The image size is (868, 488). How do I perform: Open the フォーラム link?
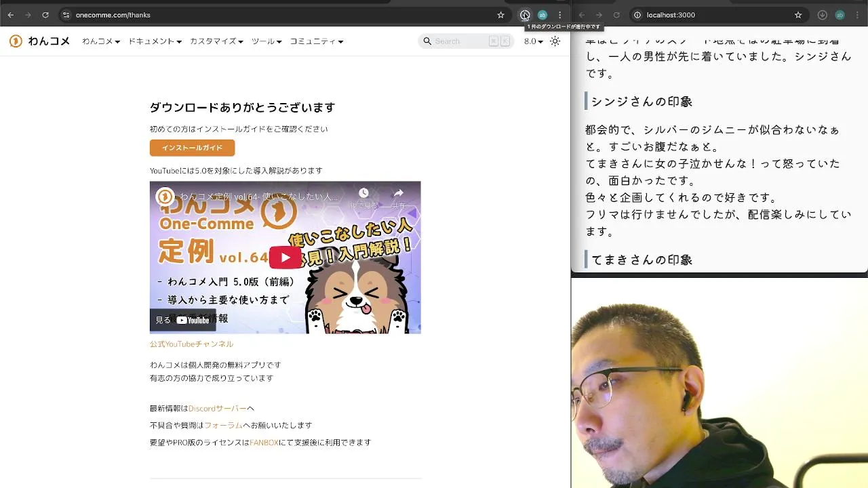(x=223, y=425)
